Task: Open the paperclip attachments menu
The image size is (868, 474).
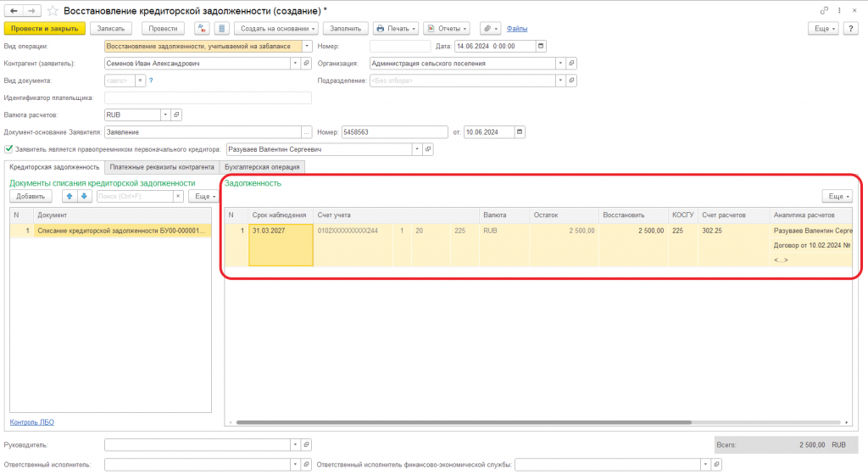Action: 490,28
